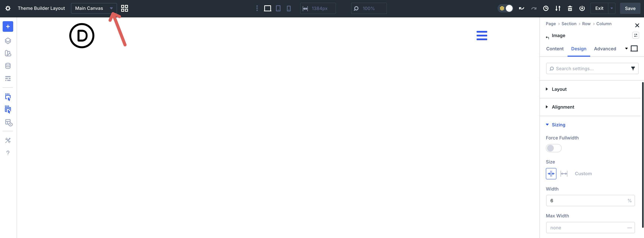The width and height of the screenshot is (644, 238).
Task: Open the portability download icon
Action: coord(558,8)
